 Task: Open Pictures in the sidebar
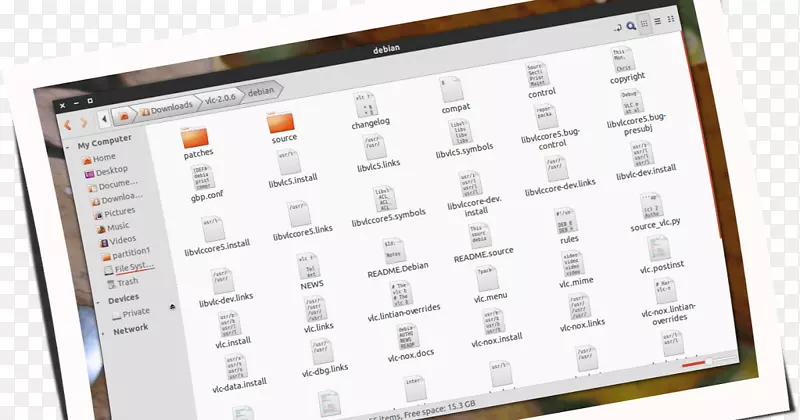click(115, 213)
